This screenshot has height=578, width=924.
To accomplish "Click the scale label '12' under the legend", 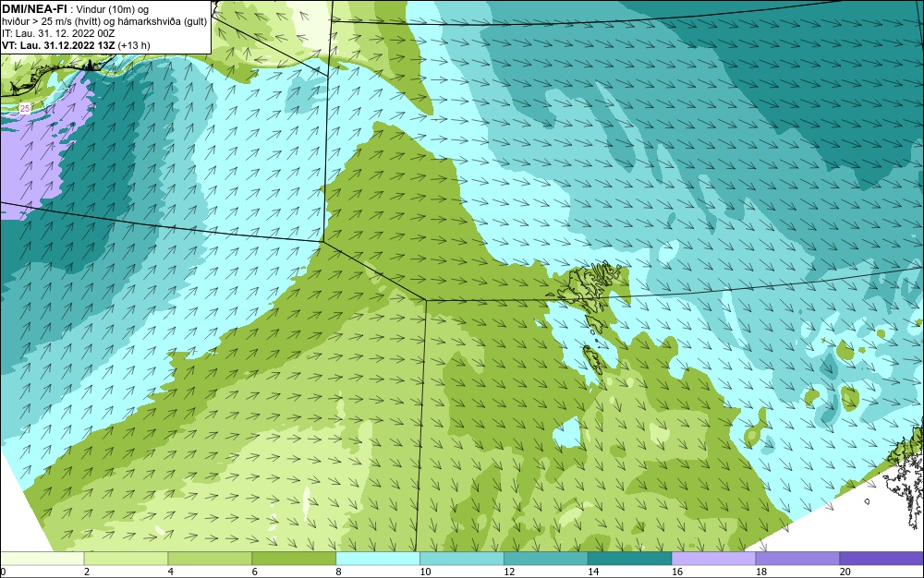I will coord(509,572).
